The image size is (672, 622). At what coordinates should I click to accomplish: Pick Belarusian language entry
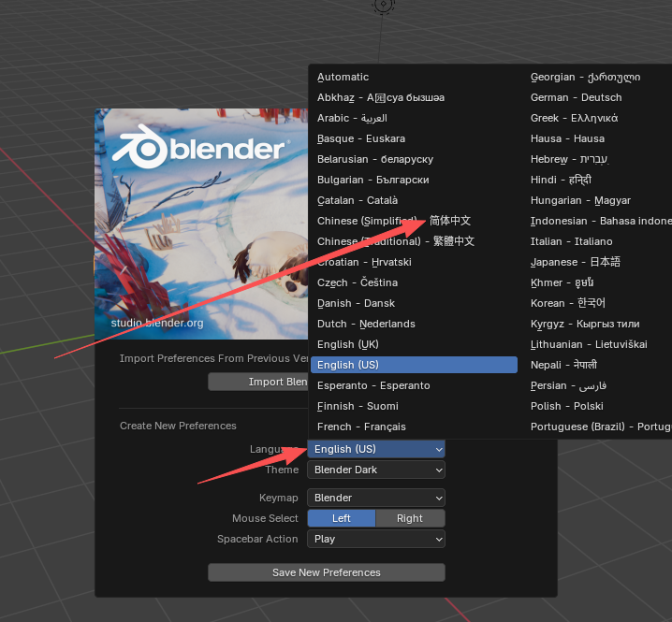414,159
